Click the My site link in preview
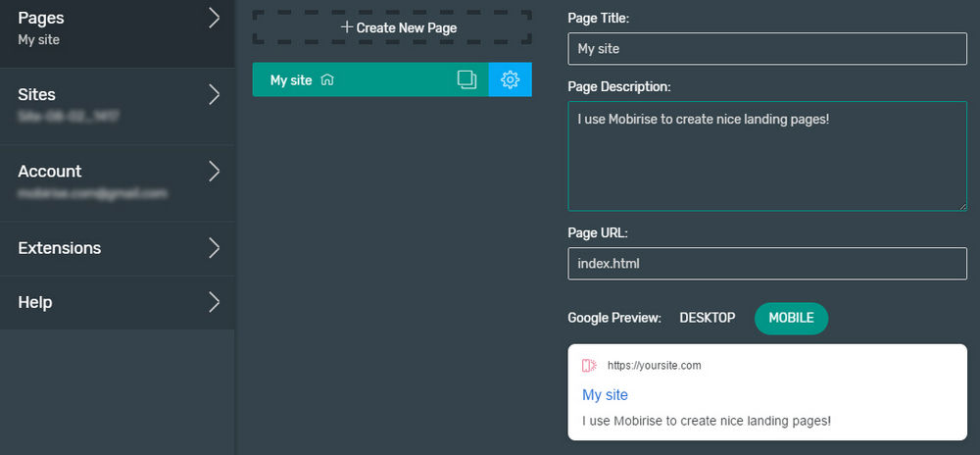 (x=605, y=394)
